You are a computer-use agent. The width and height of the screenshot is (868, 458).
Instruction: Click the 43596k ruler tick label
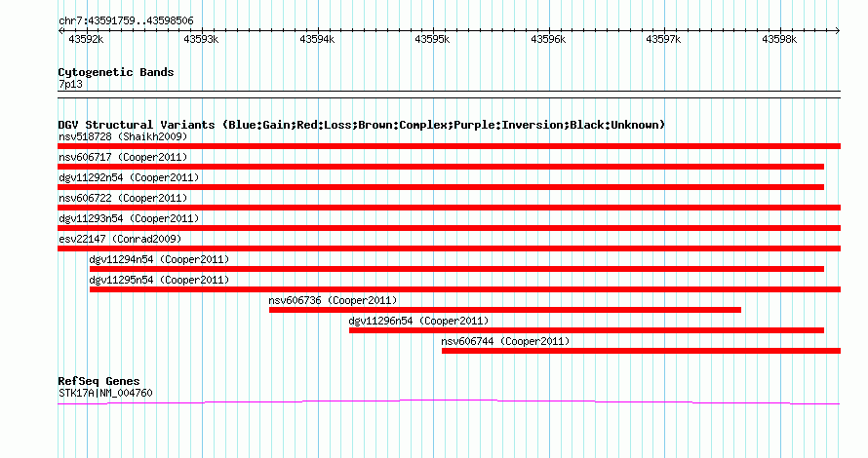point(548,39)
